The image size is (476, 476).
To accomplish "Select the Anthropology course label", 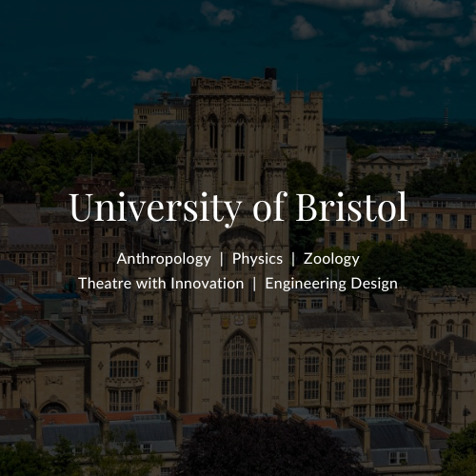I will (164, 259).
